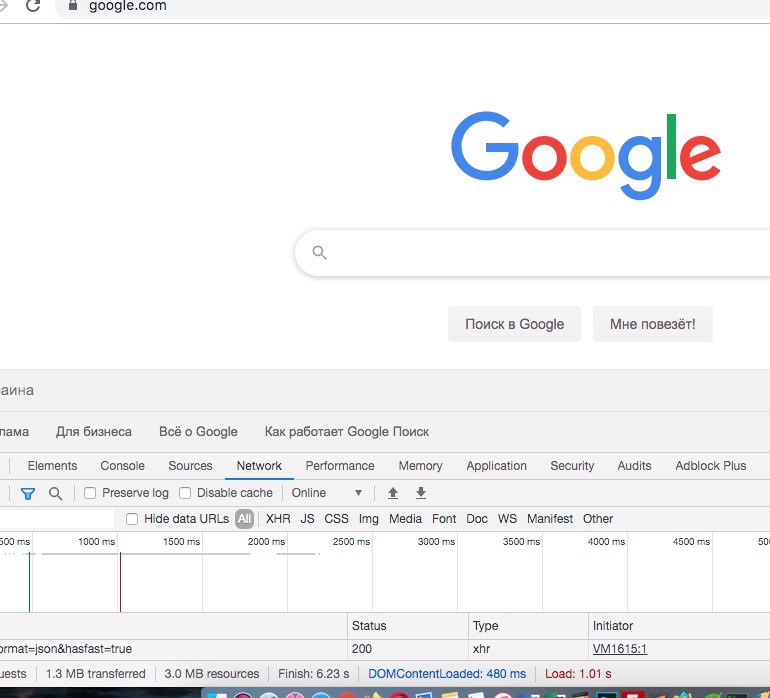770x698 pixels.
Task: Click the search icon in Network toolbar
Action: (x=55, y=493)
